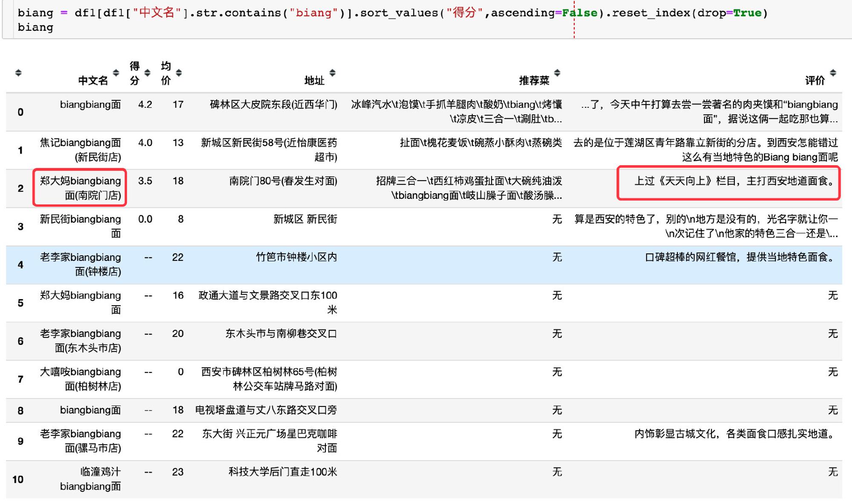
Task: Click address 东大街 兴正元广场星巴克咖啡对面
Action: 270,441
